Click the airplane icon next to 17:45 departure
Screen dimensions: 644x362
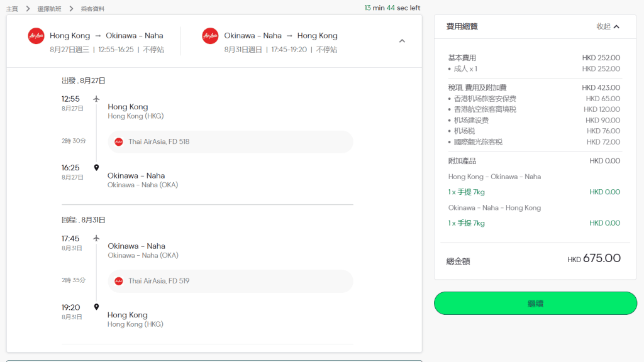tap(96, 238)
